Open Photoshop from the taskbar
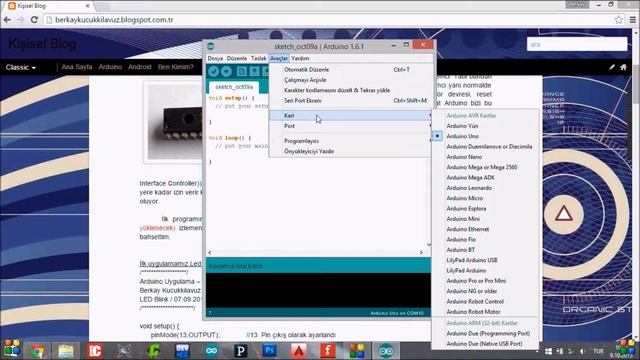Image resolution: width=640 pixels, height=360 pixels. click(269, 351)
